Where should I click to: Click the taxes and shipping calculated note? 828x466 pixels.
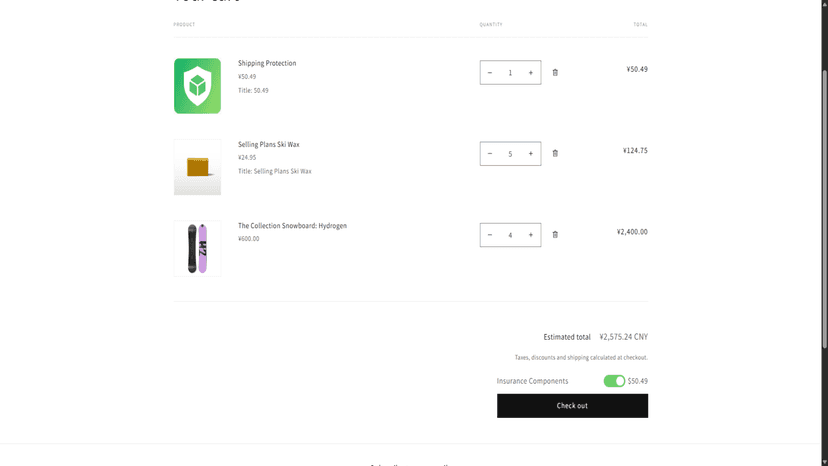pos(581,358)
